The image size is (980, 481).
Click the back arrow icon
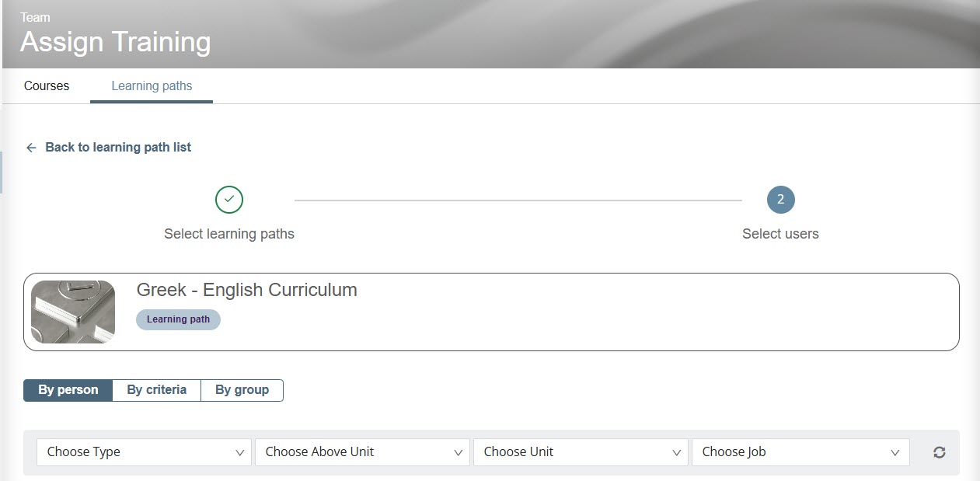point(31,148)
